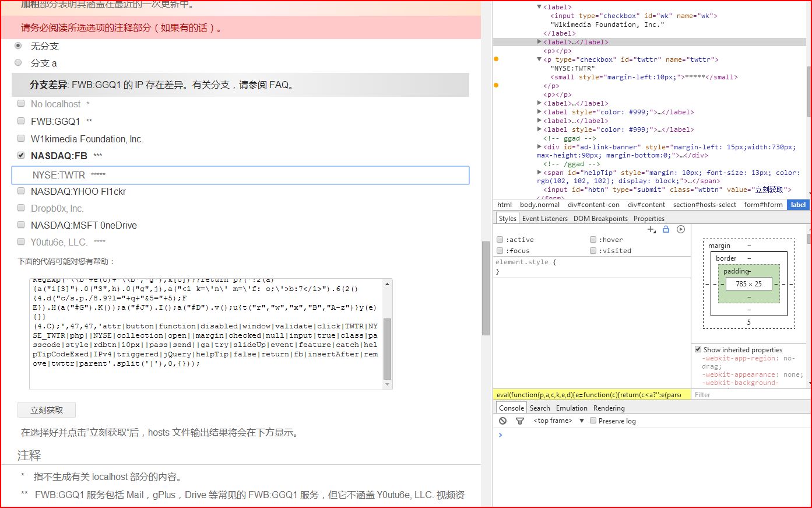Screen dimensions: 812x508
Task: Click the console filter funnel icon
Action: click(520, 421)
